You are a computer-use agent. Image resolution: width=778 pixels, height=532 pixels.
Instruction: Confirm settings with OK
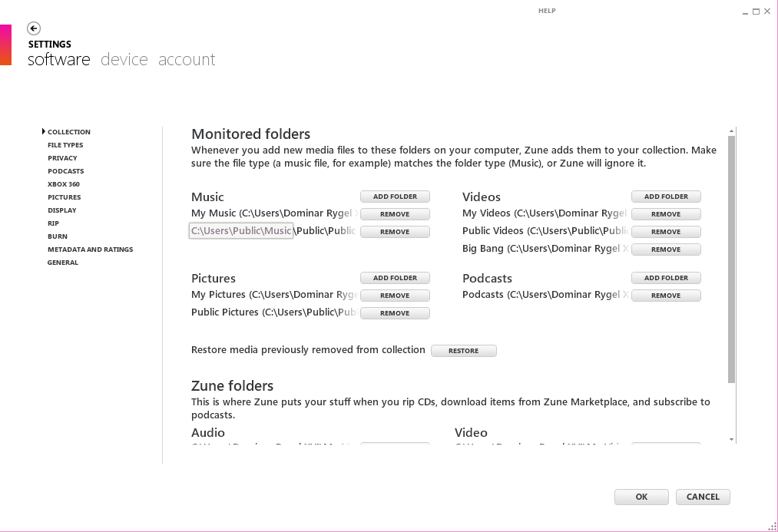pos(641,497)
